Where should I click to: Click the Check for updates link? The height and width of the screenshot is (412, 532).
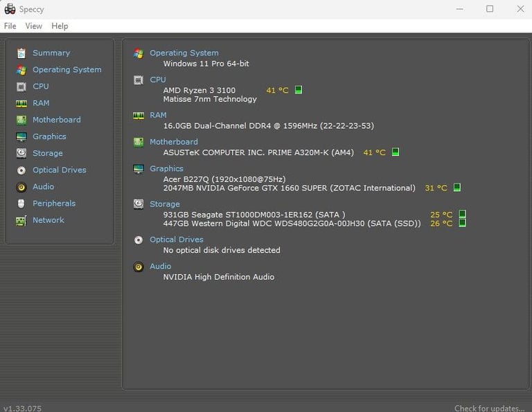tap(489, 408)
